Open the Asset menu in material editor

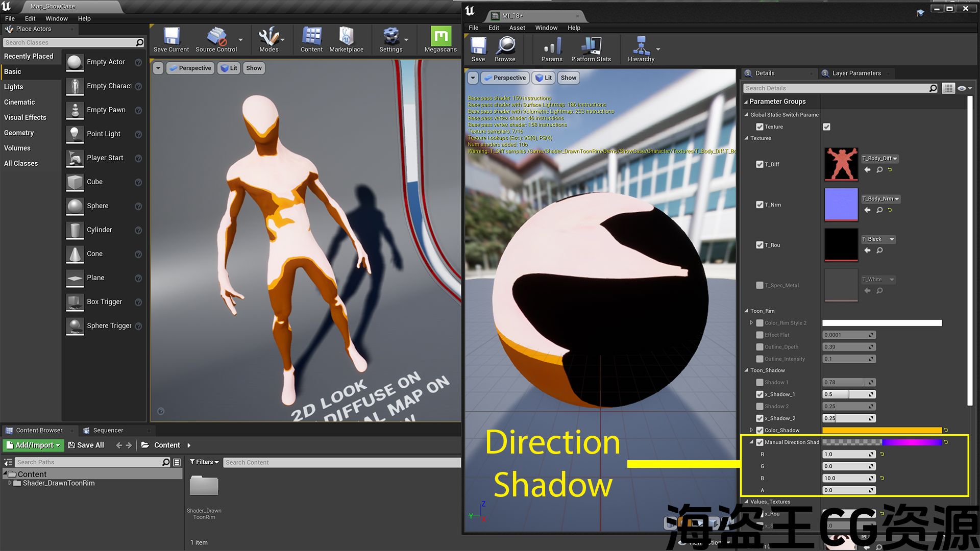click(x=517, y=28)
